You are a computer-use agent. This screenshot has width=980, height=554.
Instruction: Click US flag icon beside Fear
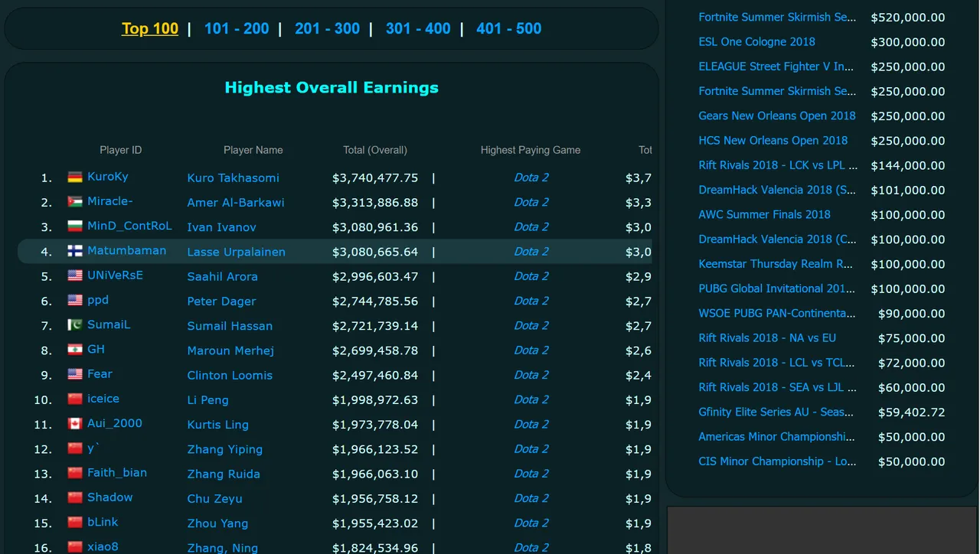[75, 374]
